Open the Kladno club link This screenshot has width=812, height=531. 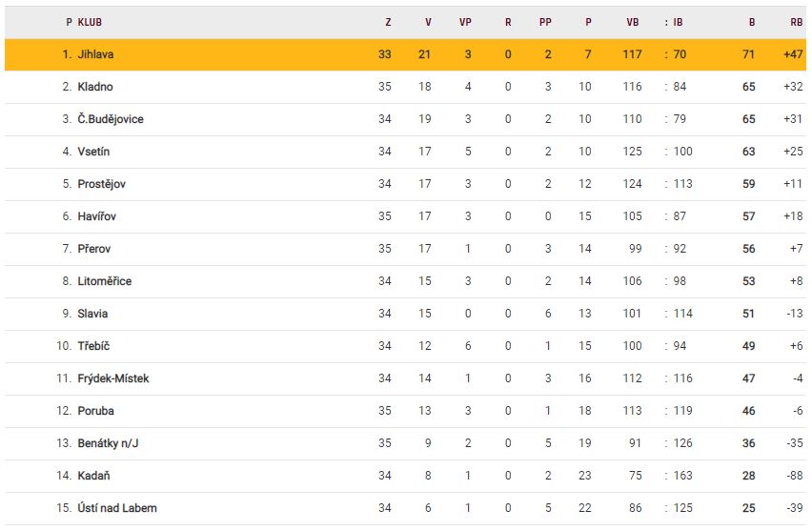[x=95, y=87]
